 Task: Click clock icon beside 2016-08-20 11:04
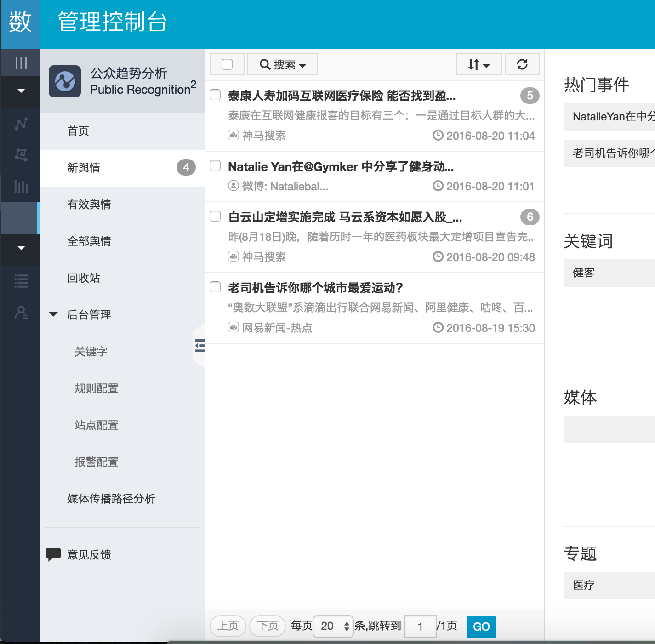(438, 135)
